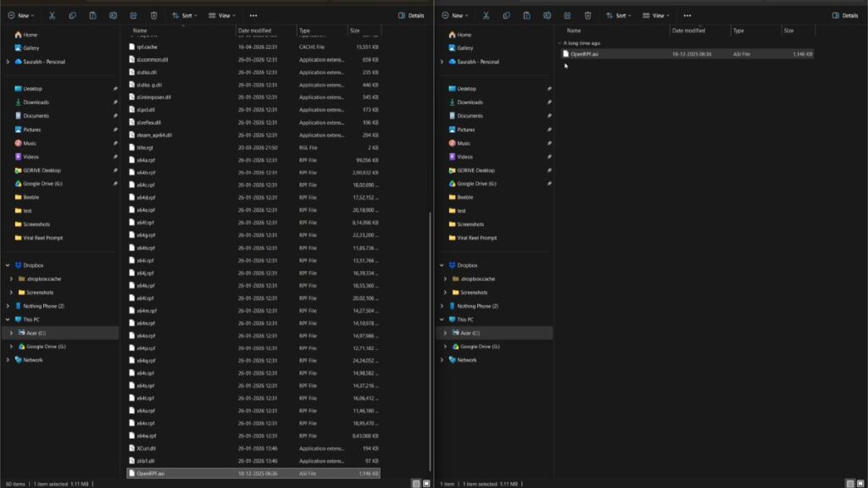868x488 pixels.
Task: Expand Acer (C:) chevron in 60-items window sidebar
Action: (x=11, y=333)
